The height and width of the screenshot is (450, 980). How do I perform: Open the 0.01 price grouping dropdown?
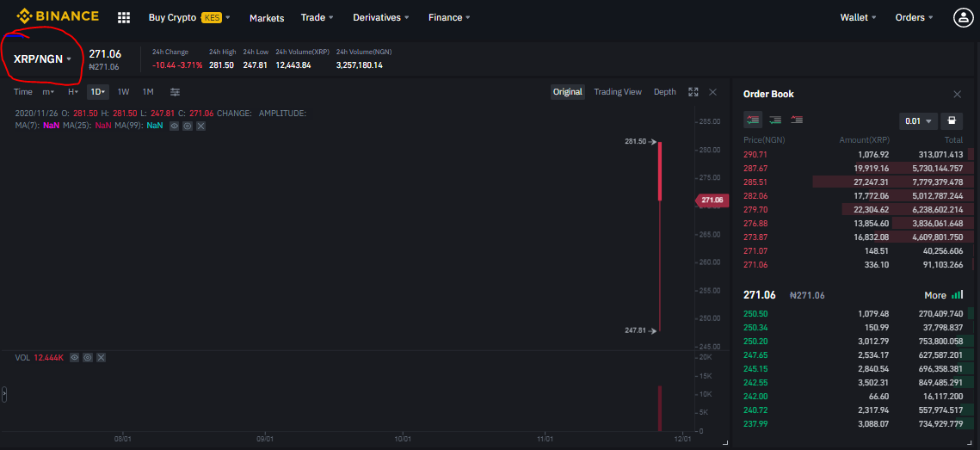[x=918, y=120]
